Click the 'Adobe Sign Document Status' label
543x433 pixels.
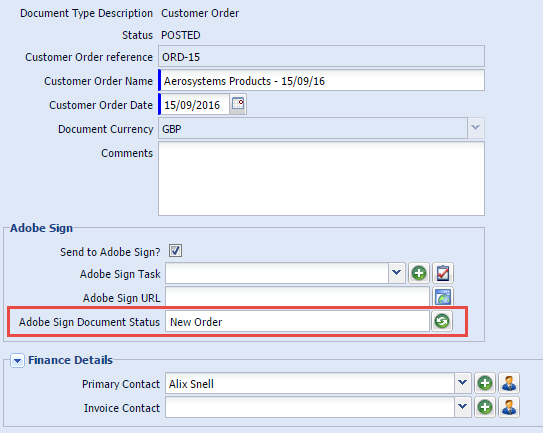(x=89, y=322)
